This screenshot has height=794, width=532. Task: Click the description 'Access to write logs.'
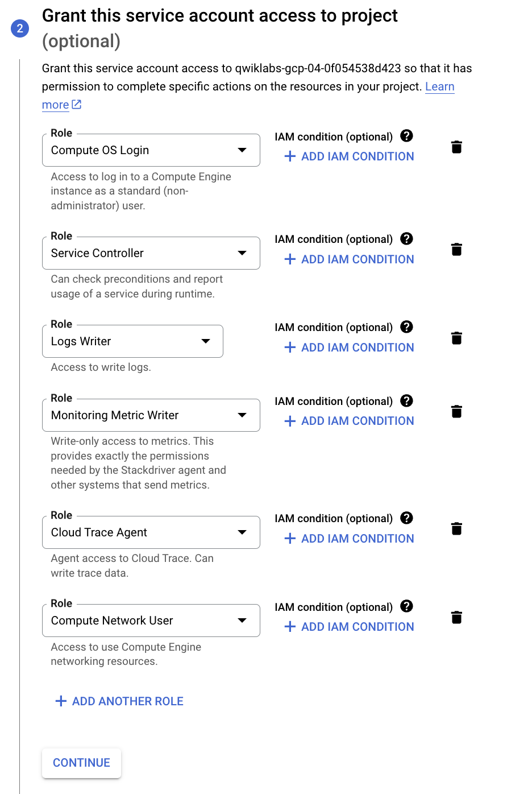tap(101, 367)
